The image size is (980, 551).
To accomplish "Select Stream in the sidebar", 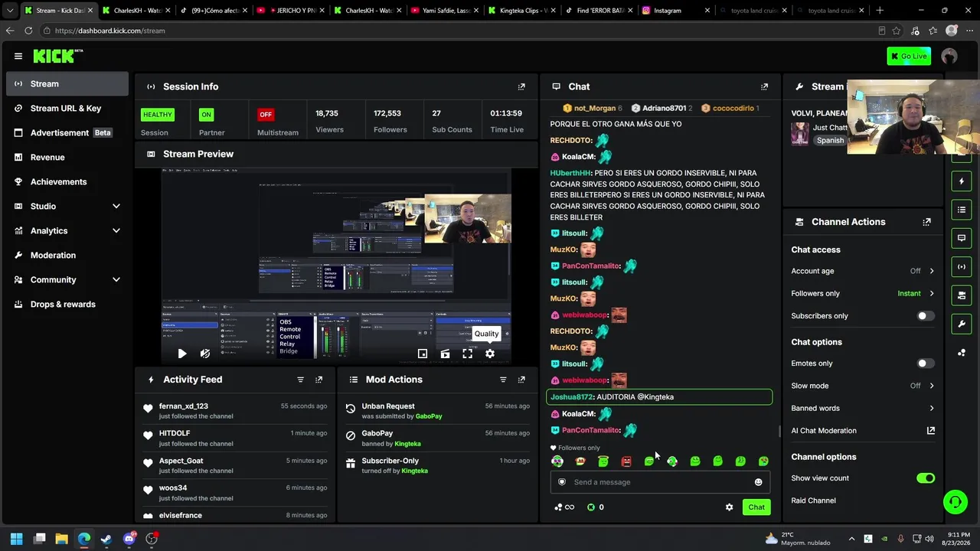I will [x=67, y=83].
